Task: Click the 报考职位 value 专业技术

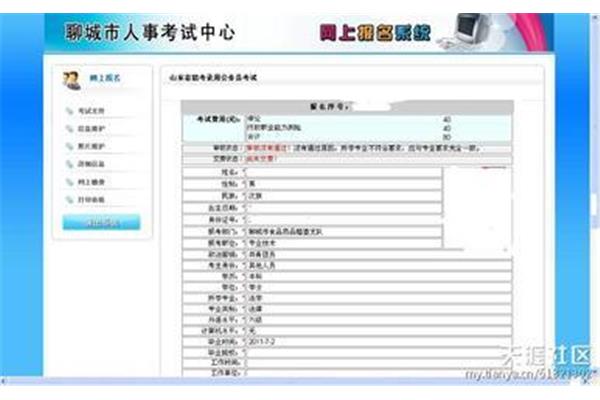Action: (262, 243)
